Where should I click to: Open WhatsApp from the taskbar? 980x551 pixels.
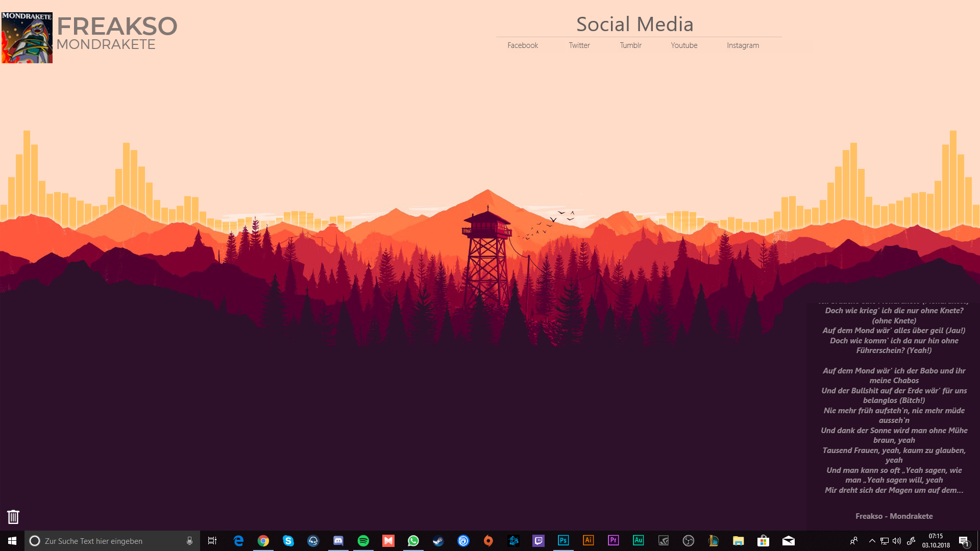click(413, 541)
